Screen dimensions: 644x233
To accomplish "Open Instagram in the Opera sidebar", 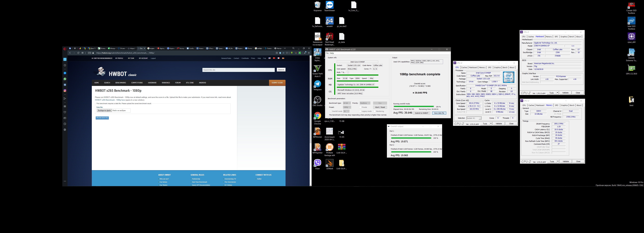I will 65,91.
